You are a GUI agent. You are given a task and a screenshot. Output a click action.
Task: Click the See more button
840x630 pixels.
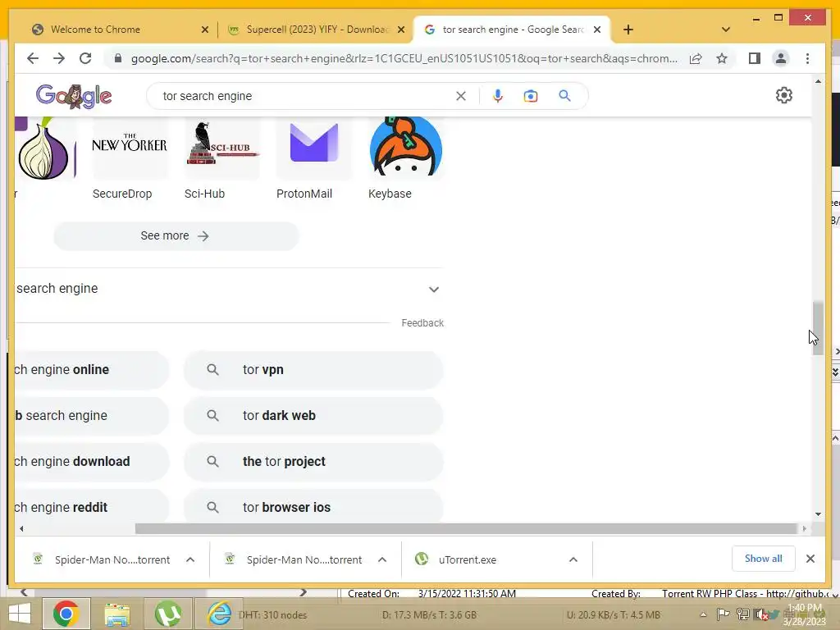(176, 235)
